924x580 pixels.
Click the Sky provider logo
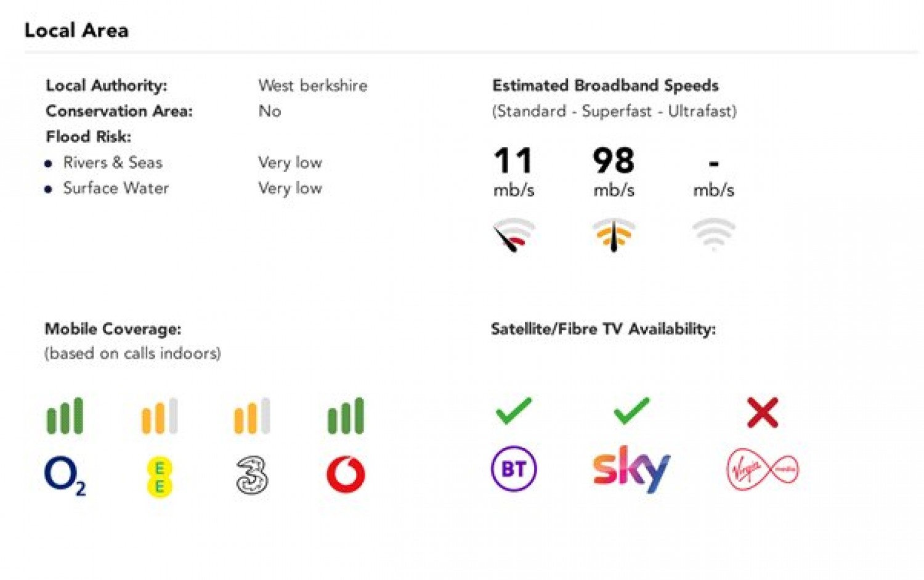pos(631,469)
